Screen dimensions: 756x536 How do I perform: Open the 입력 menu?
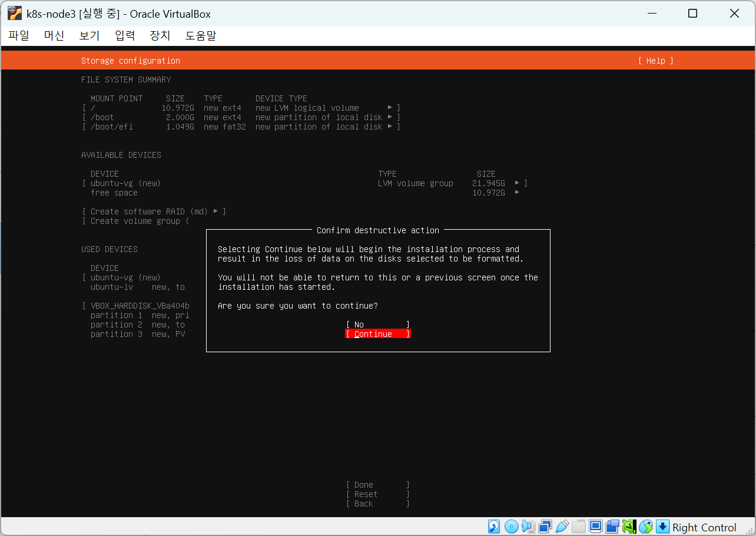tap(125, 35)
